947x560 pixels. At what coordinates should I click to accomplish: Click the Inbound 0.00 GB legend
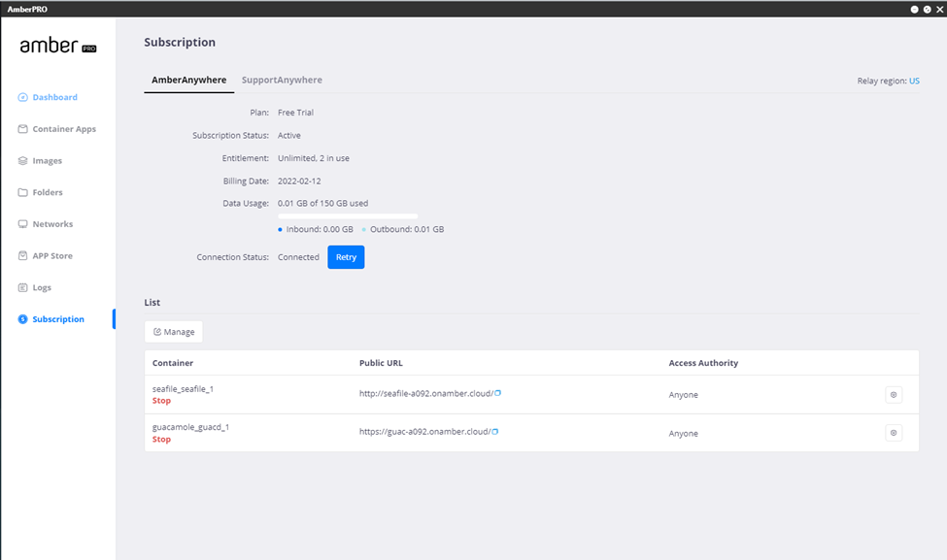(x=316, y=229)
